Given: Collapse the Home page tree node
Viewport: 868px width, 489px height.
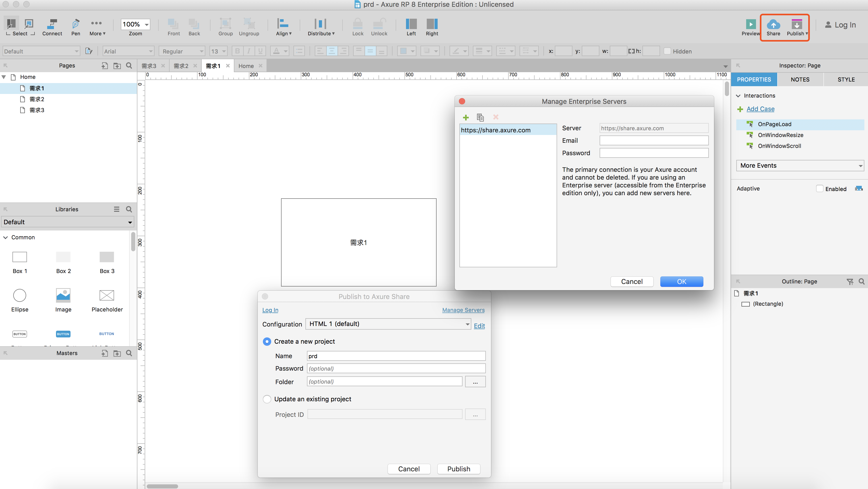Looking at the screenshot, I should coord(4,77).
